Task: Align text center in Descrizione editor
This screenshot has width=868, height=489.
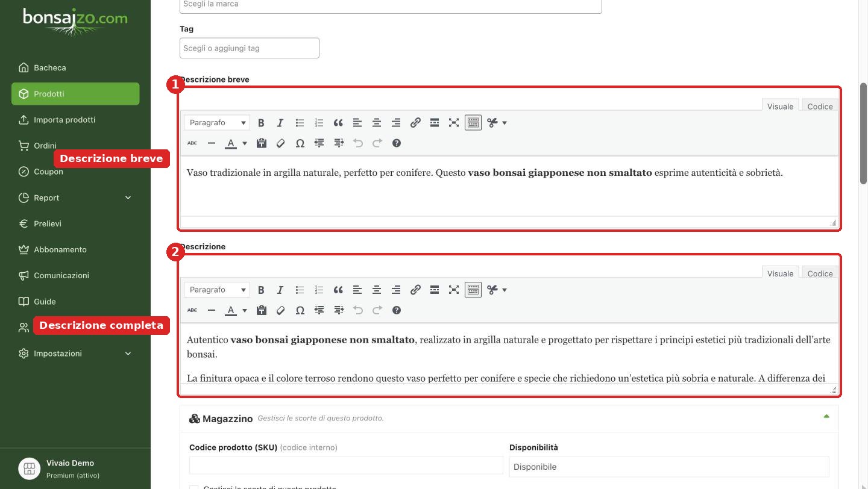Action: [x=377, y=290]
